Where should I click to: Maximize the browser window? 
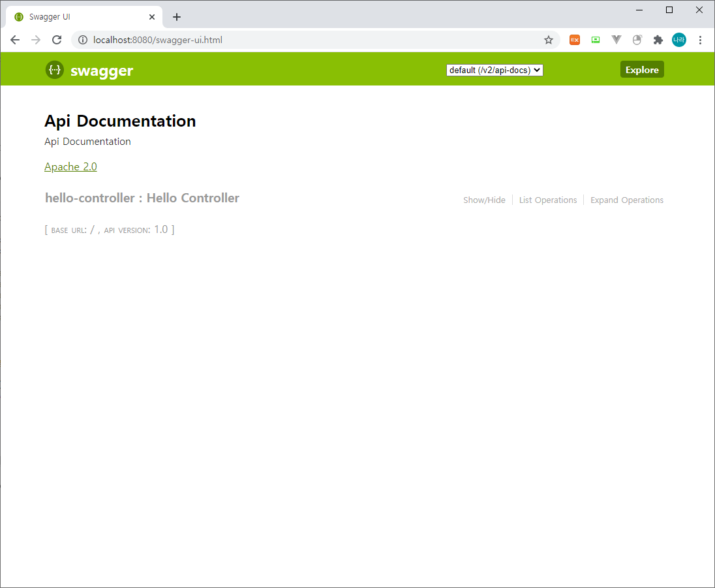669,10
